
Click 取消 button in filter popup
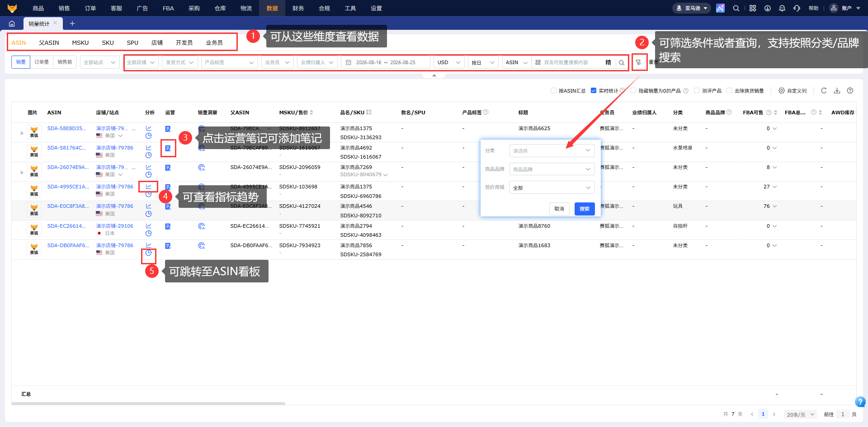559,209
